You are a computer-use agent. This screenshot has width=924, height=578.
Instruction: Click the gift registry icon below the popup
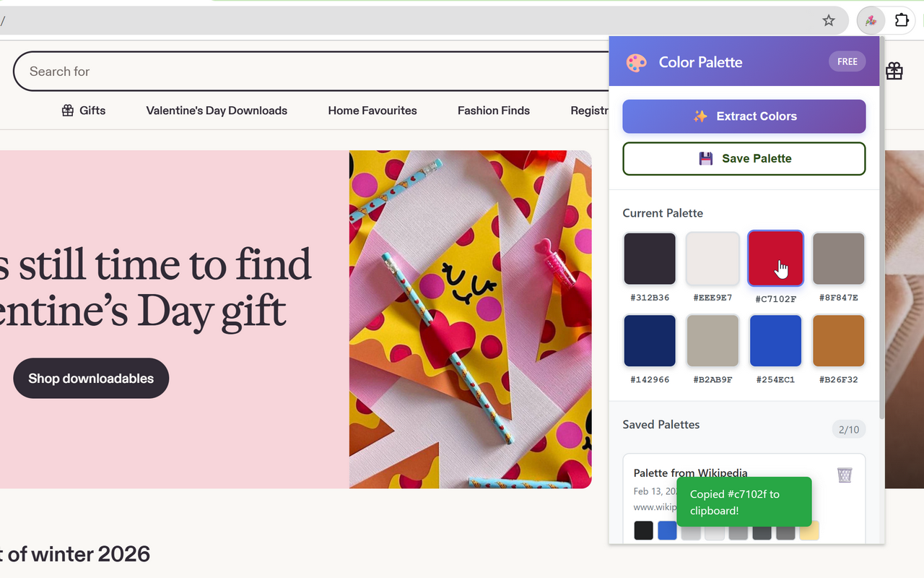tap(894, 71)
